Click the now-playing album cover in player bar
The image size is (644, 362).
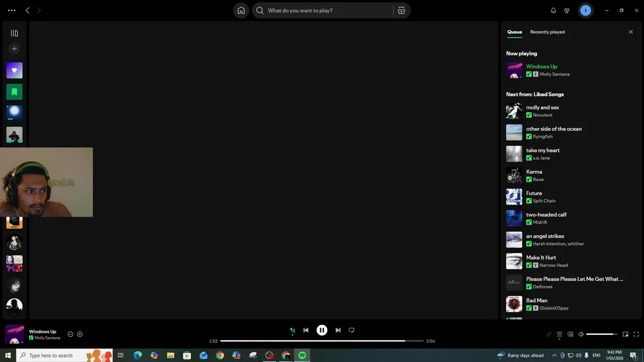coord(14,334)
